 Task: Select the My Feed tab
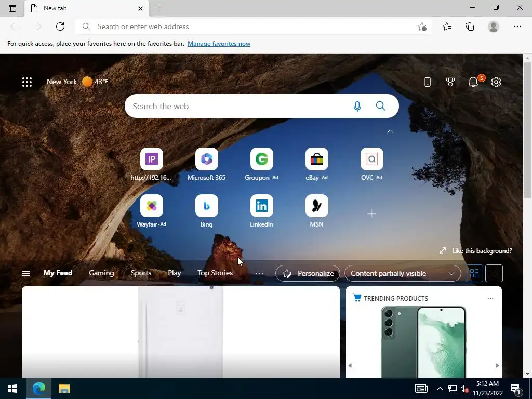point(58,273)
